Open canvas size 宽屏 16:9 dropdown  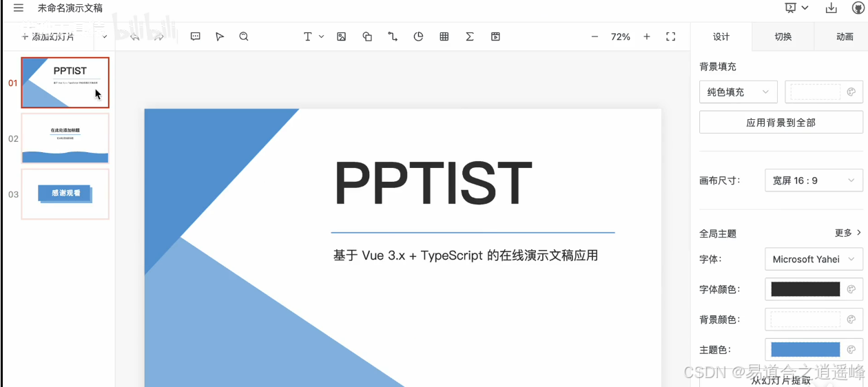pyautogui.click(x=814, y=180)
